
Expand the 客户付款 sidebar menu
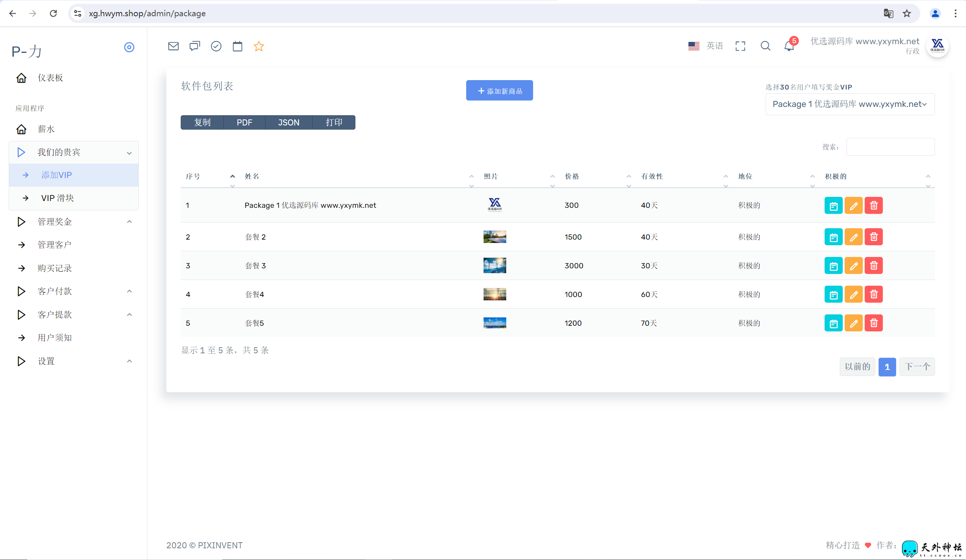coord(74,291)
